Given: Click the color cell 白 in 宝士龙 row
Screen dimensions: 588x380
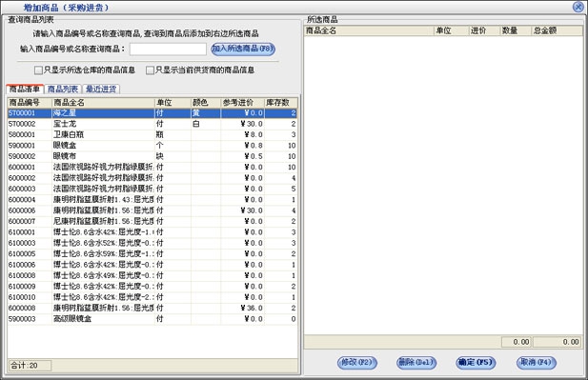Looking at the screenshot, I should coord(206,124).
